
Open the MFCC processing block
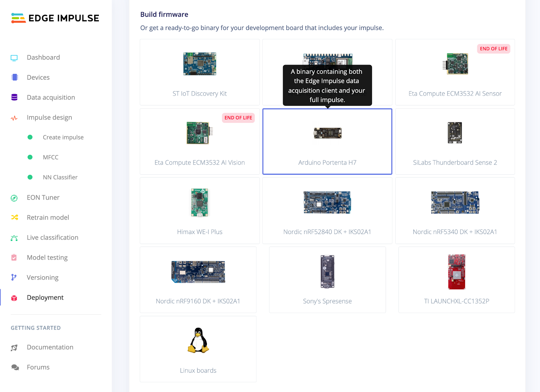[x=51, y=157]
